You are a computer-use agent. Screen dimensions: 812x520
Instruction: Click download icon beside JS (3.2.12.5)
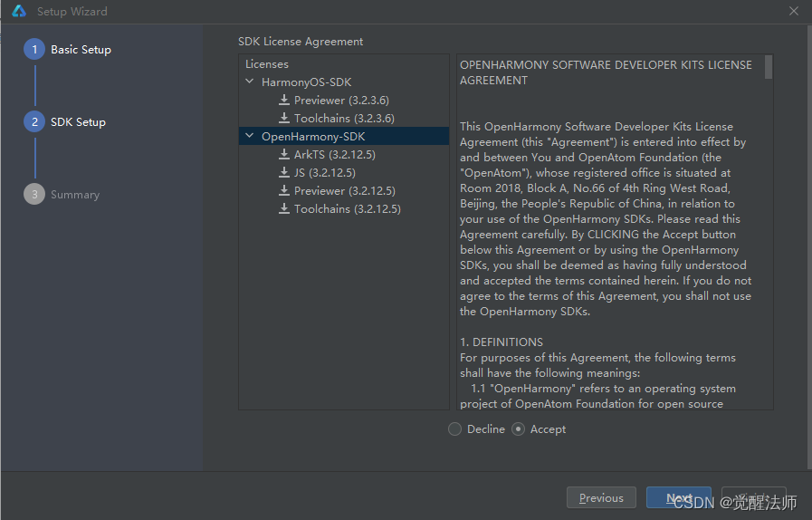(283, 173)
